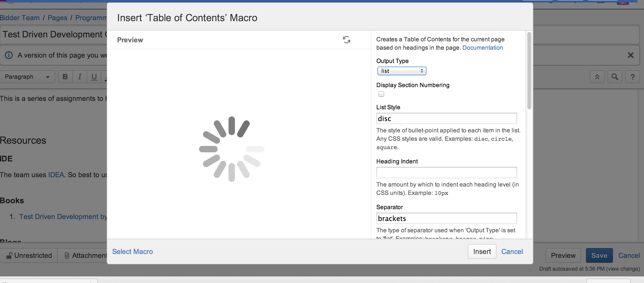Click the macro options panel scrollbar

click(529, 71)
